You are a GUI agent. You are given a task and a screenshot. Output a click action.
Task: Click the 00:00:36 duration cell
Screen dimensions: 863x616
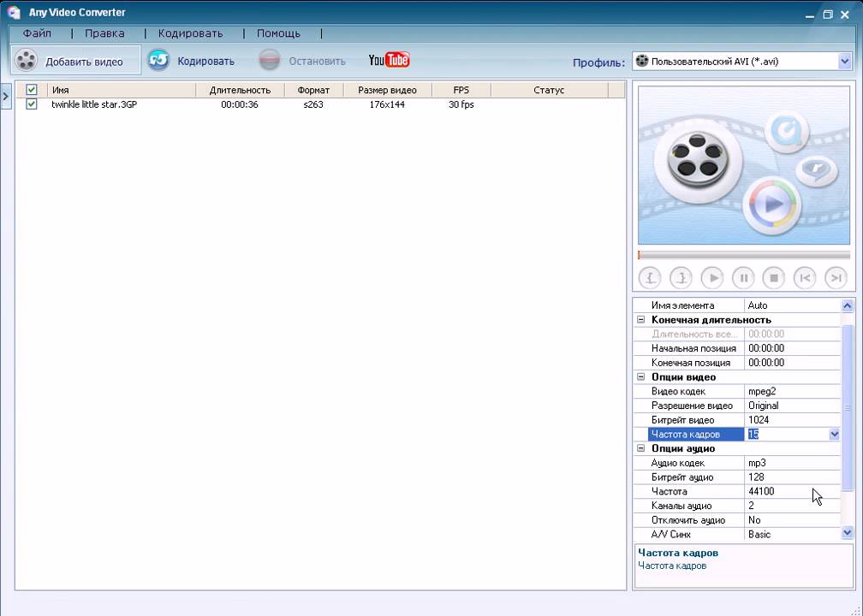point(240,104)
